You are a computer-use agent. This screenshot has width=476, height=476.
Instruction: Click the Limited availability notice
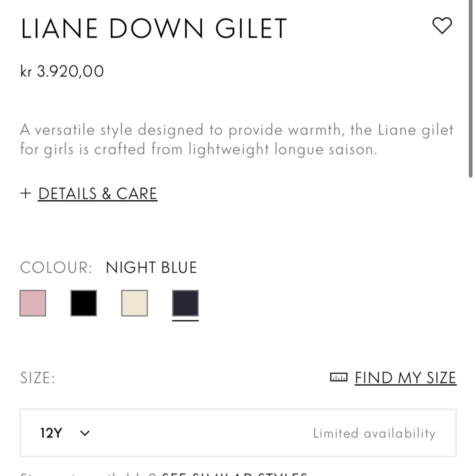[374, 433]
